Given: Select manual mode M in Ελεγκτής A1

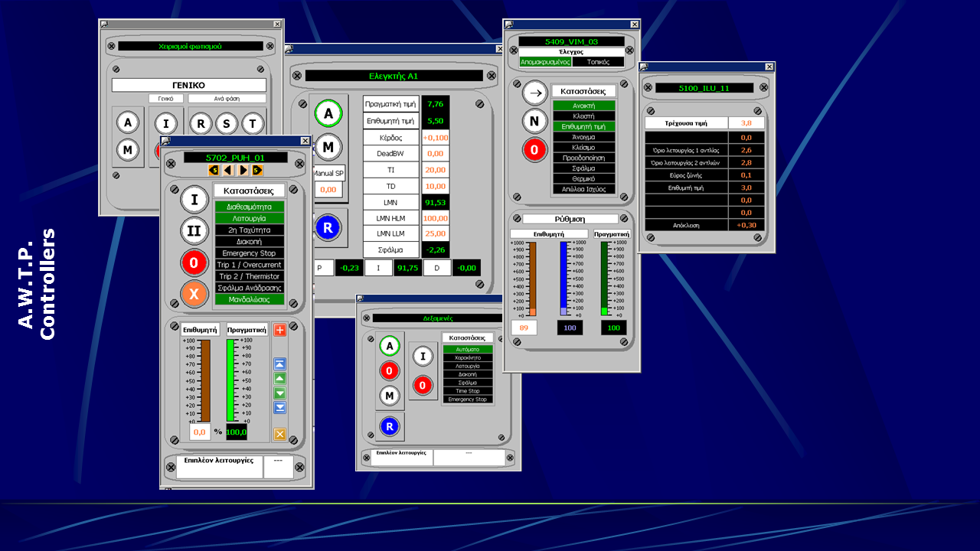Looking at the screenshot, I should tap(328, 147).
